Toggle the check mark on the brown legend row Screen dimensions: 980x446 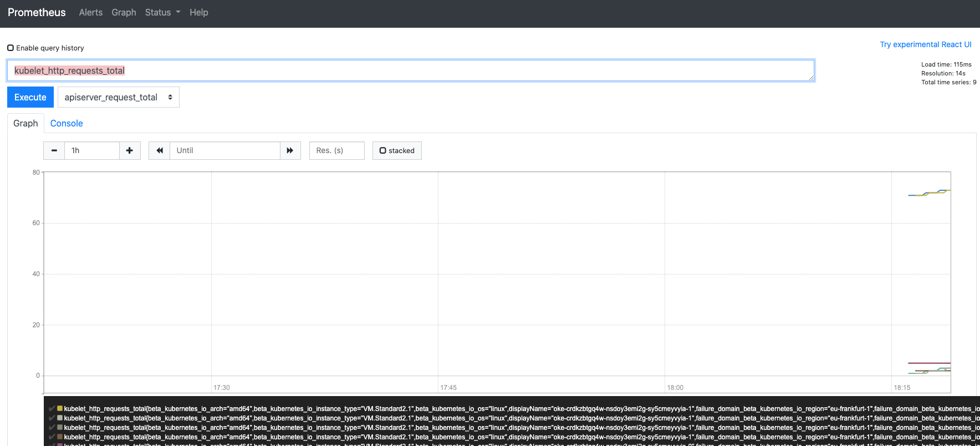point(52,437)
